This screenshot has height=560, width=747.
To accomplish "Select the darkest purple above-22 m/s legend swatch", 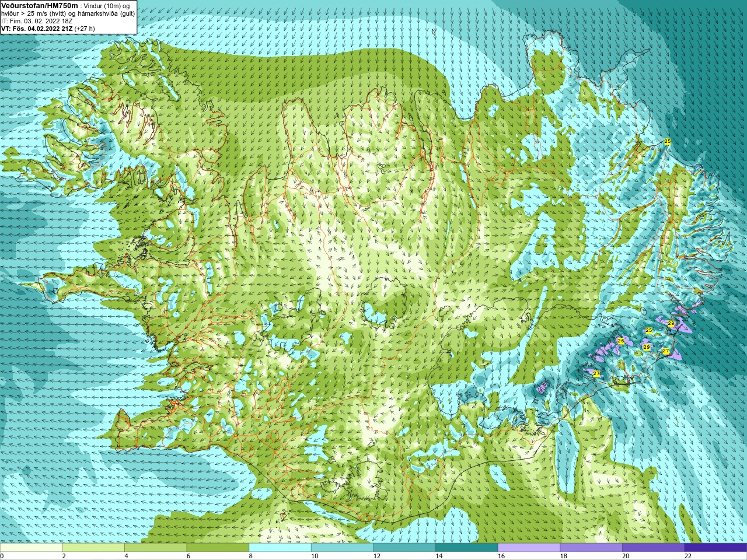I will point(715,548).
